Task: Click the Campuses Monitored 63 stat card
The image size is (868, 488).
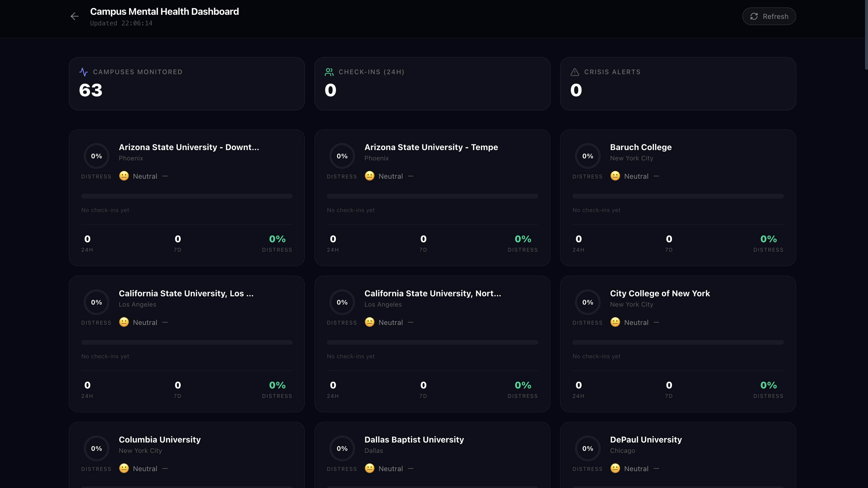Action: (187, 84)
